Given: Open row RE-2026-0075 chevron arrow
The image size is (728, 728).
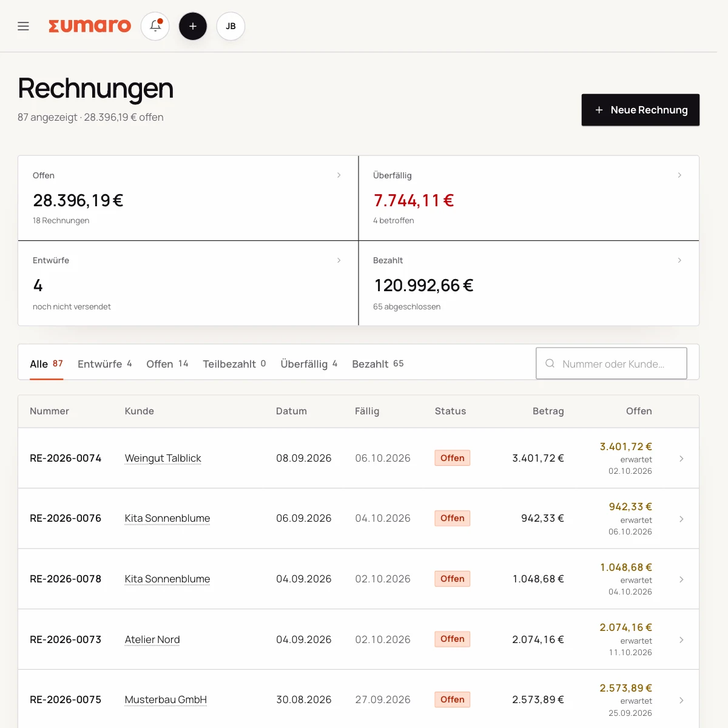Looking at the screenshot, I should [681, 700].
